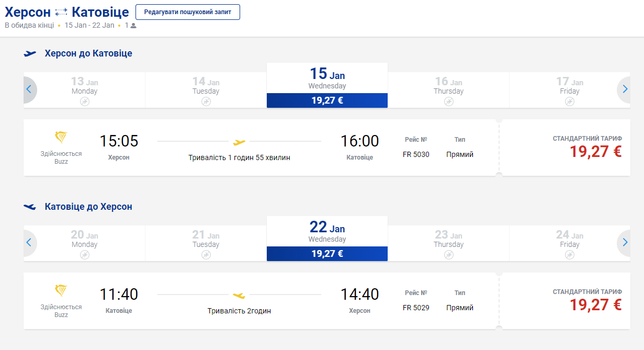Choose 17 Jan Friday in the outbound dates

coord(570,91)
